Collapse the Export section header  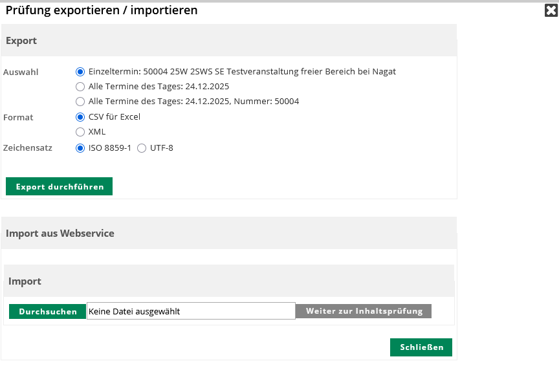pyautogui.click(x=21, y=41)
